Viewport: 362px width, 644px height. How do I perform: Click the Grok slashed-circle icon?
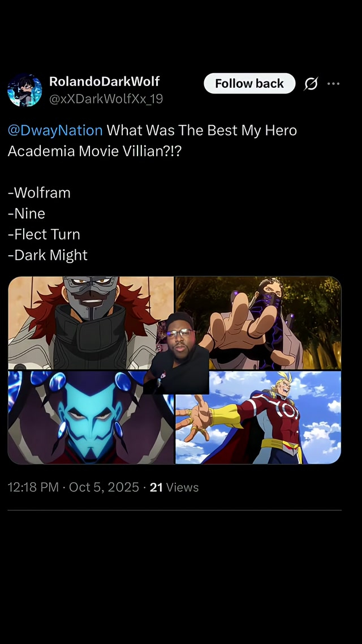point(311,84)
